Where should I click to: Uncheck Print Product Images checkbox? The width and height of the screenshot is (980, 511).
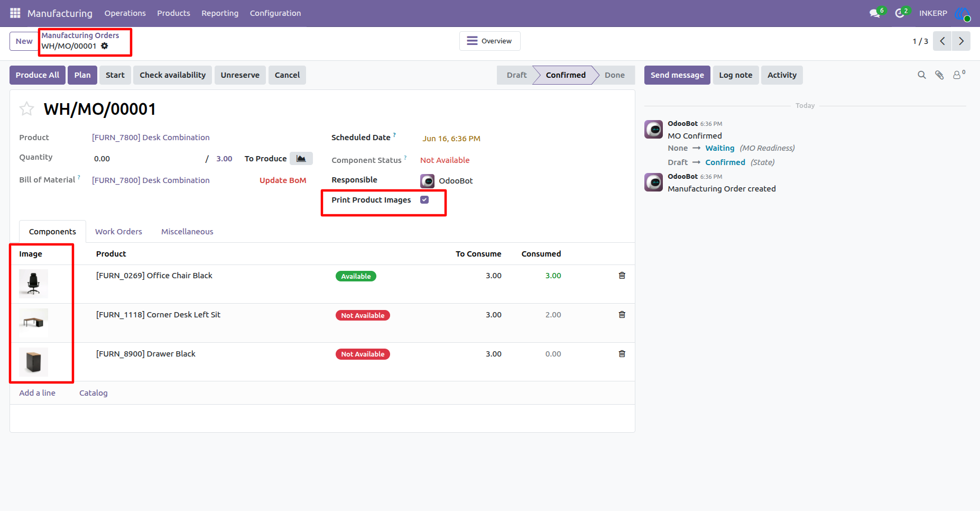click(x=424, y=200)
